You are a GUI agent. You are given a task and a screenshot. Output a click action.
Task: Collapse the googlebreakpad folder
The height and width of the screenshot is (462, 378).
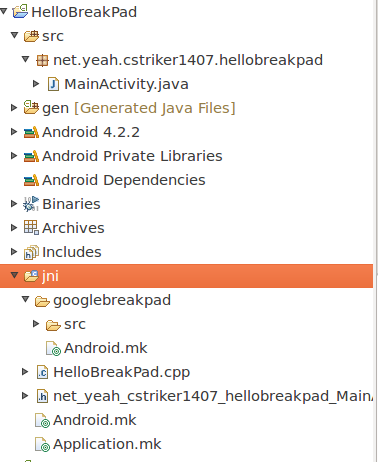point(25,299)
